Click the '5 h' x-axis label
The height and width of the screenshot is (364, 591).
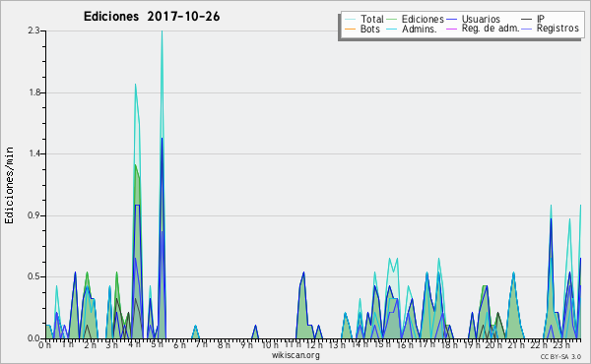click(157, 344)
